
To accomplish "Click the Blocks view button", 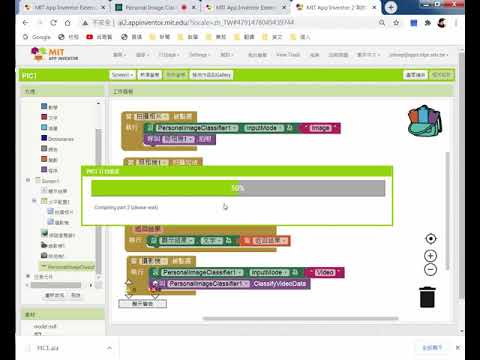I will 441,75.
